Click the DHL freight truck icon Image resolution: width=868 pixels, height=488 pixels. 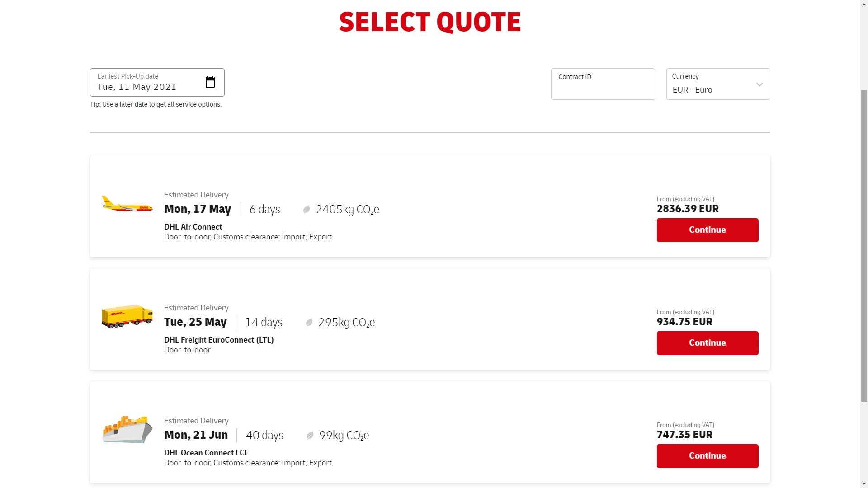click(127, 316)
